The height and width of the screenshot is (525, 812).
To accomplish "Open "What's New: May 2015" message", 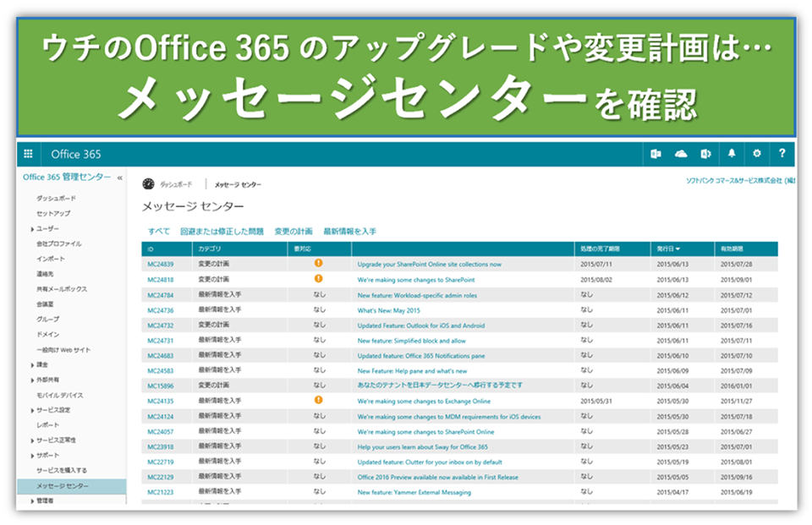I will (388, 310).
